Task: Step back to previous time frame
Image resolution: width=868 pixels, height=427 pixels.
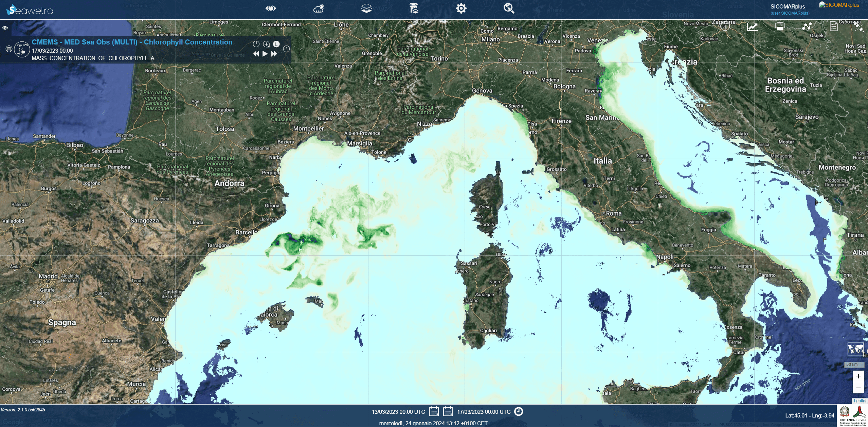Action: point(256,54)
